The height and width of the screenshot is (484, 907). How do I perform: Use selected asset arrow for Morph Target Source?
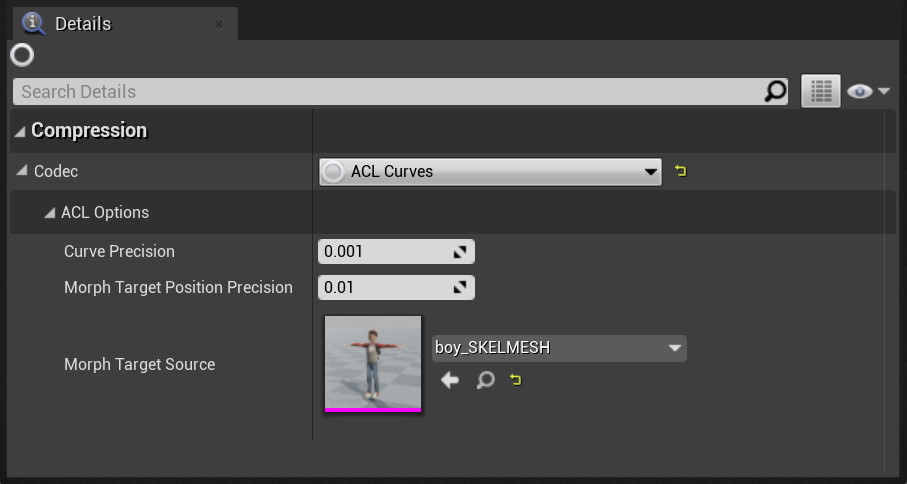coord(449,380)
